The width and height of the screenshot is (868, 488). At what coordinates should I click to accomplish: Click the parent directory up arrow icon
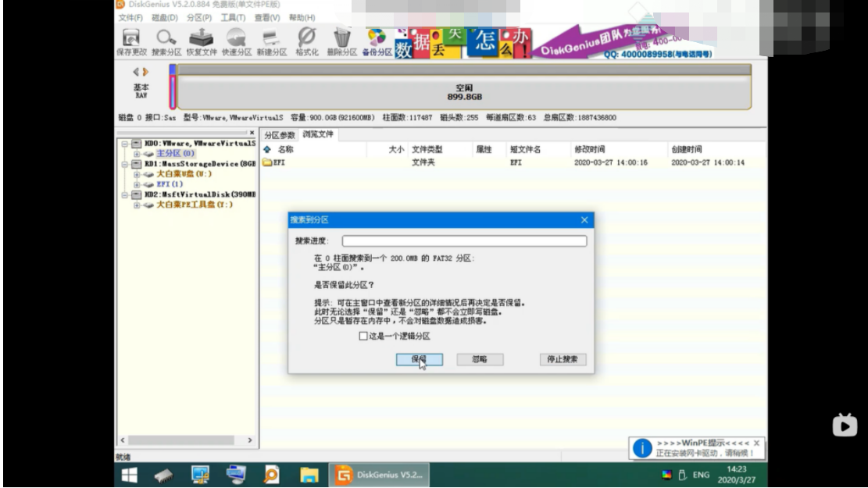click(x=267, y=149)
